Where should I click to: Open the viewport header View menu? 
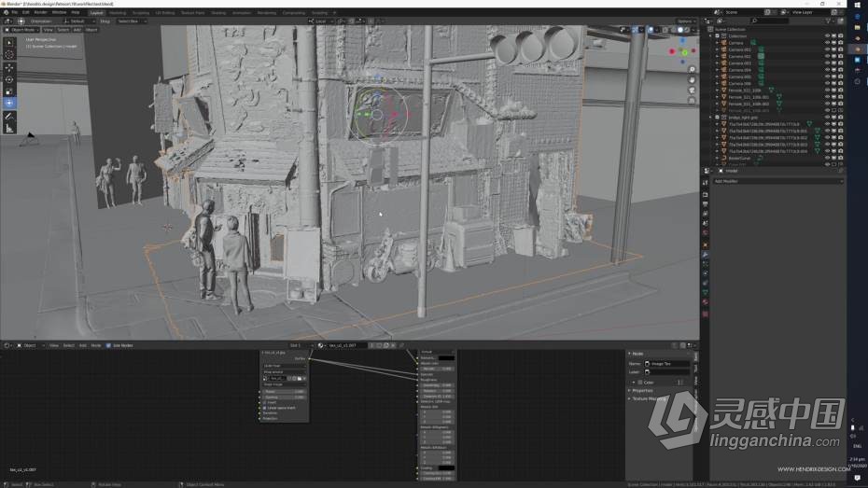[x=49, y=29]
